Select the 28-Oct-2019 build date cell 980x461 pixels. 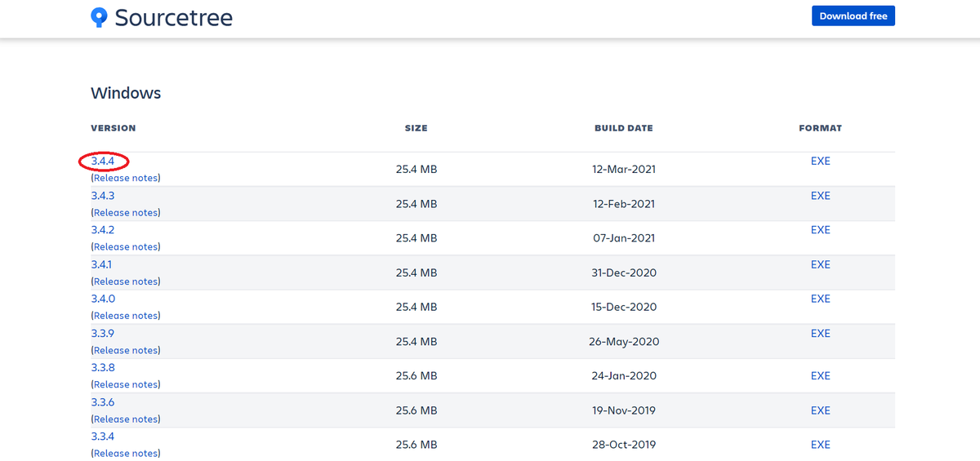coord(624,445)
